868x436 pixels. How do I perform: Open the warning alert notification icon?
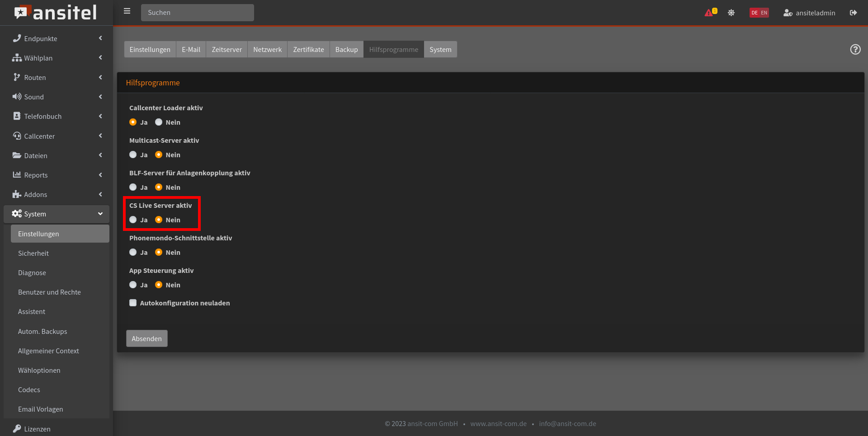point(709,13)
